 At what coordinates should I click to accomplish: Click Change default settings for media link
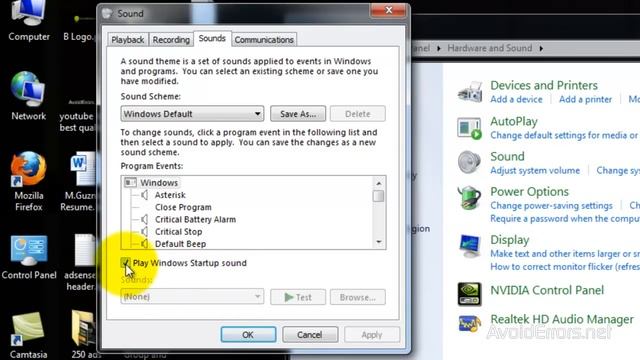point(565,135)
